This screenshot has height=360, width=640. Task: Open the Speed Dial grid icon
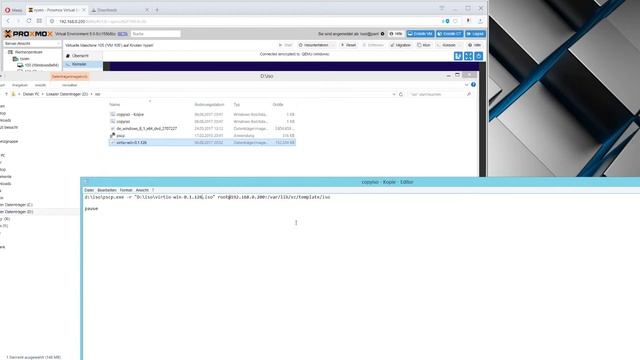pos(39,21)
